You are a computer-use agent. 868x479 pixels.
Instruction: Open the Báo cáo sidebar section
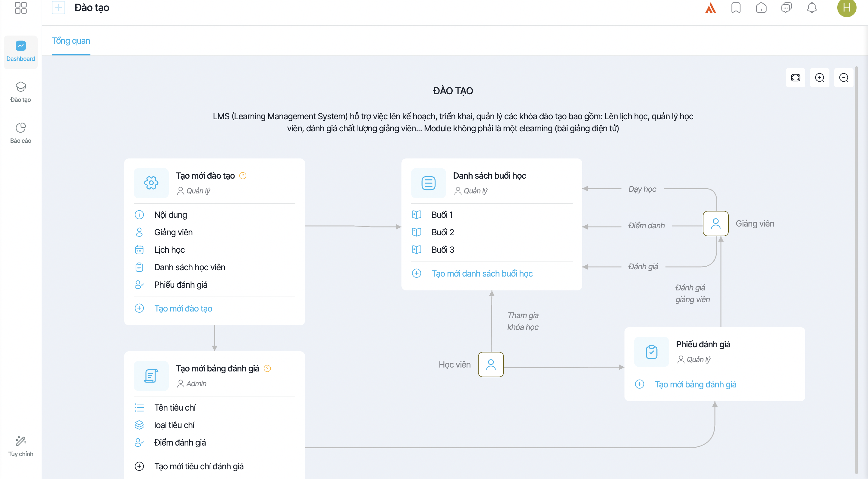coord(20,133)
